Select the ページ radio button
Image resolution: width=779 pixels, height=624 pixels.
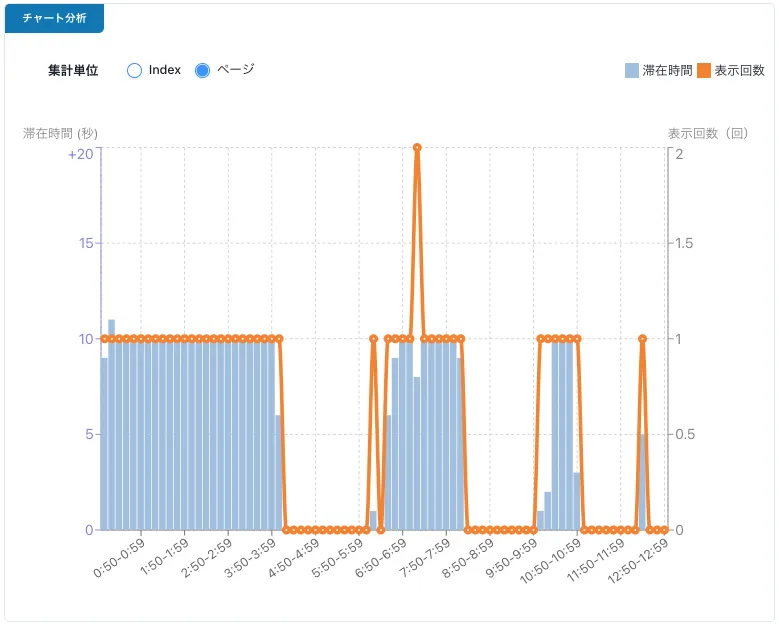[202, 70]
